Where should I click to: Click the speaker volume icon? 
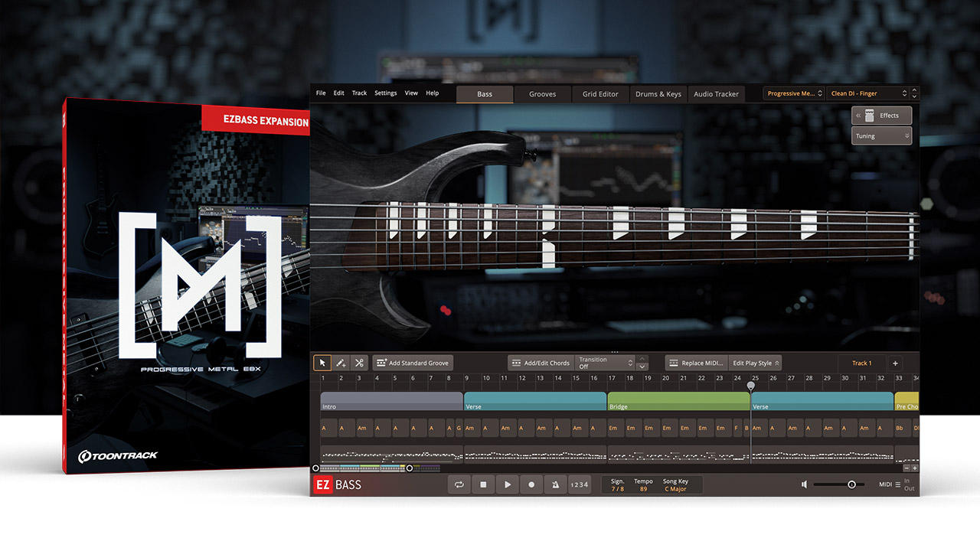tap(805, 484)
